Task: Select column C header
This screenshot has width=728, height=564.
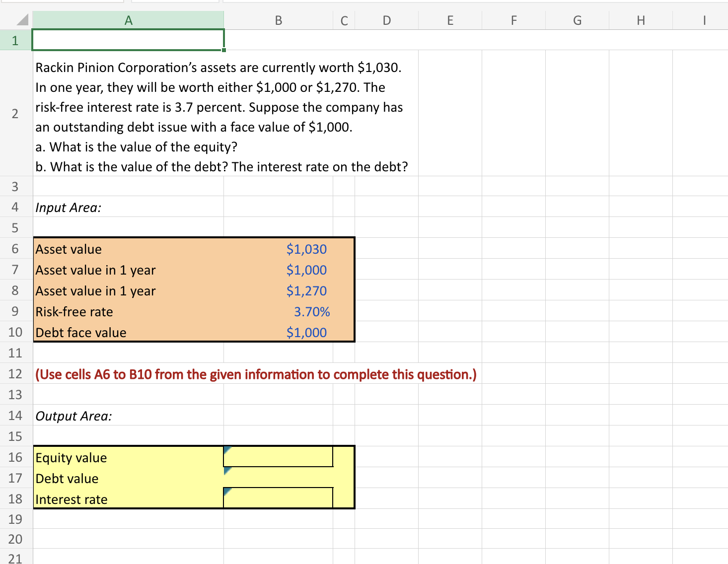Action: click(344, 20)
